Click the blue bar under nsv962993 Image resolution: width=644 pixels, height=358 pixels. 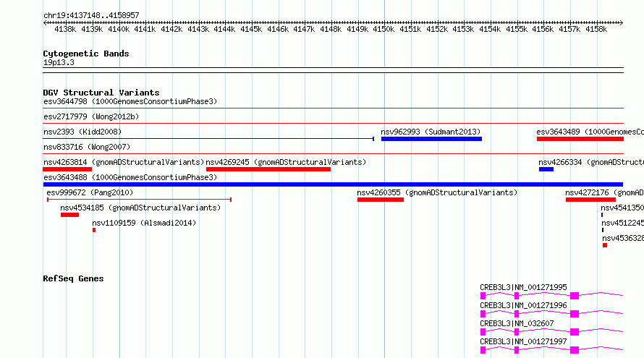pyautogui.click(x=431, y=139)
